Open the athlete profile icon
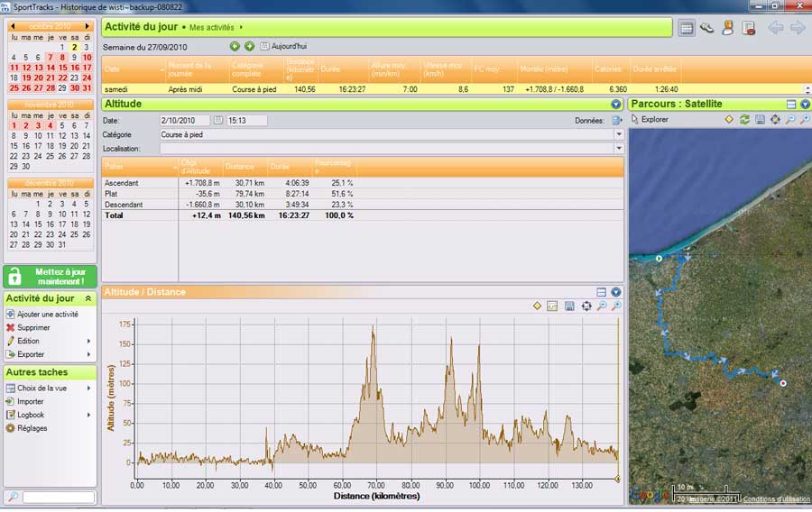812x512 pixels. coord(727,28)
